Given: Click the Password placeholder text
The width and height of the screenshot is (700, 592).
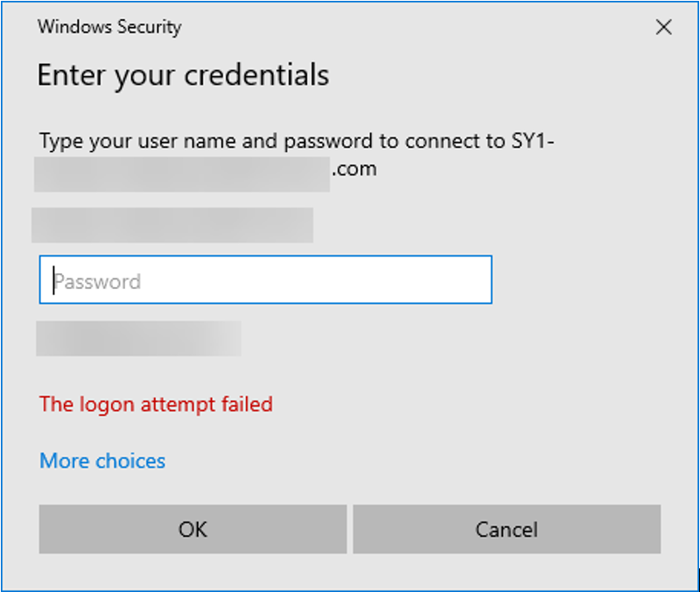Looking at the screenshot, I should click(x=98, y=282).
